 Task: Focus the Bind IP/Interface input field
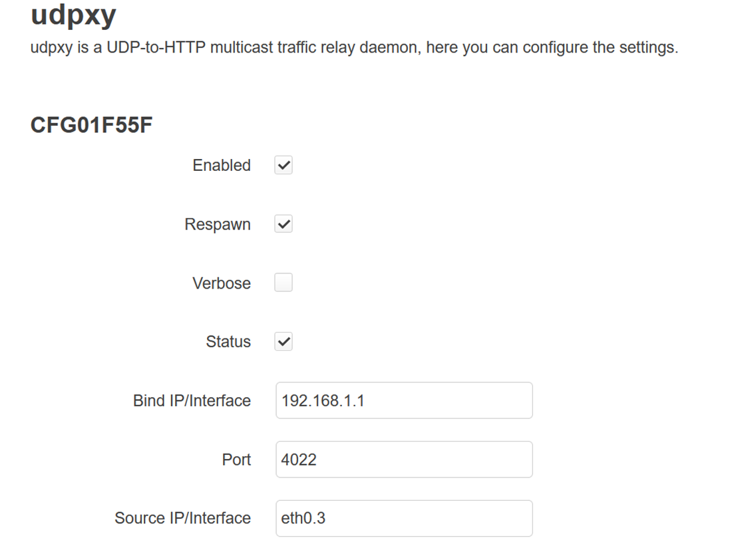coord(404,400)
